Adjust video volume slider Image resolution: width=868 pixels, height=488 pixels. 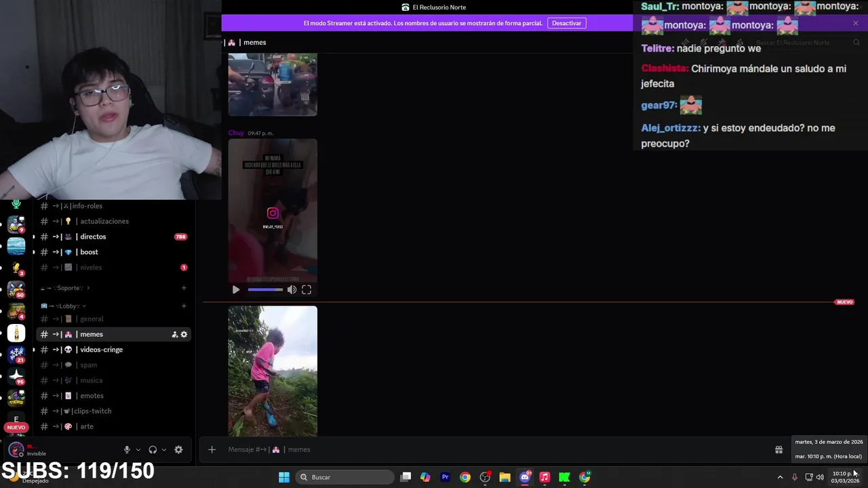[265, 290]
